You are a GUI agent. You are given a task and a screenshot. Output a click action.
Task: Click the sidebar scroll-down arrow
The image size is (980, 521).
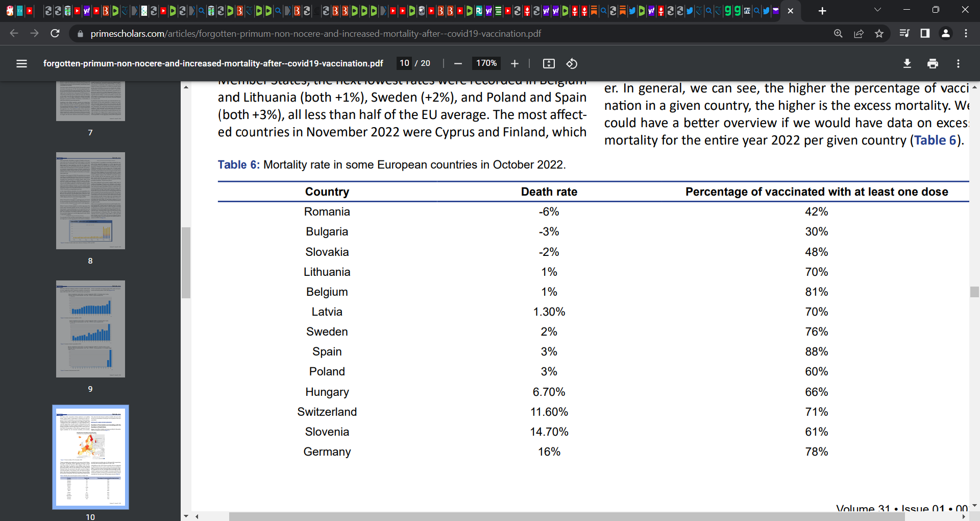186,516
